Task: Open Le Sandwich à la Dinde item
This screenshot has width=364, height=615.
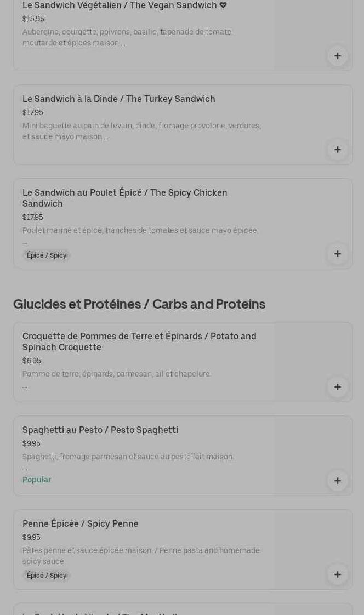Action: click(x=118, y=99)
